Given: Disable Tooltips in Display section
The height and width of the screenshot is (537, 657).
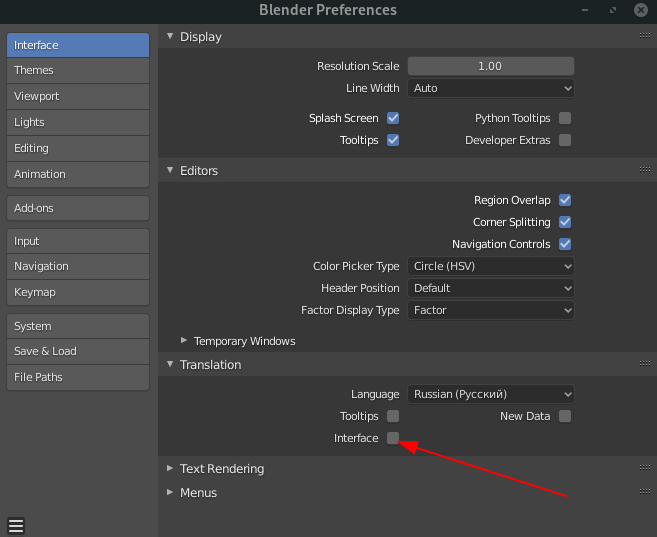Looking at the screenshot, I should pyautogui.click(x=393, y=140).
